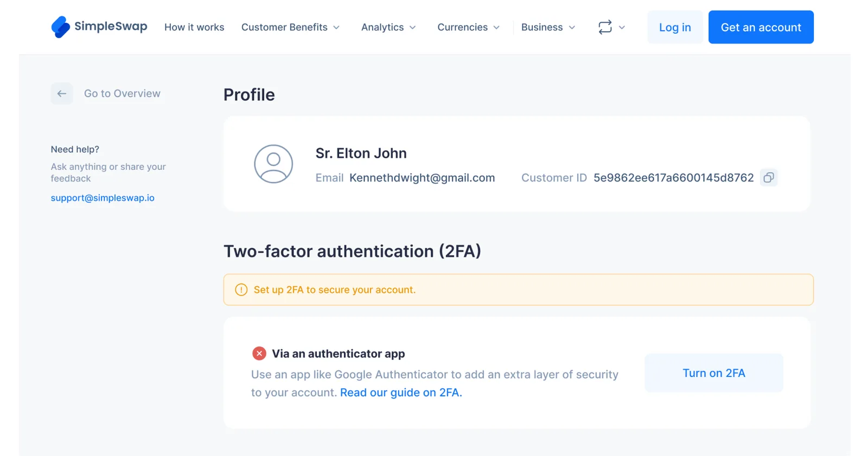The height and width of the screenshot is (456, 868).
Task: Click the Email label in the profile card
Action: (x=329, y=178)
